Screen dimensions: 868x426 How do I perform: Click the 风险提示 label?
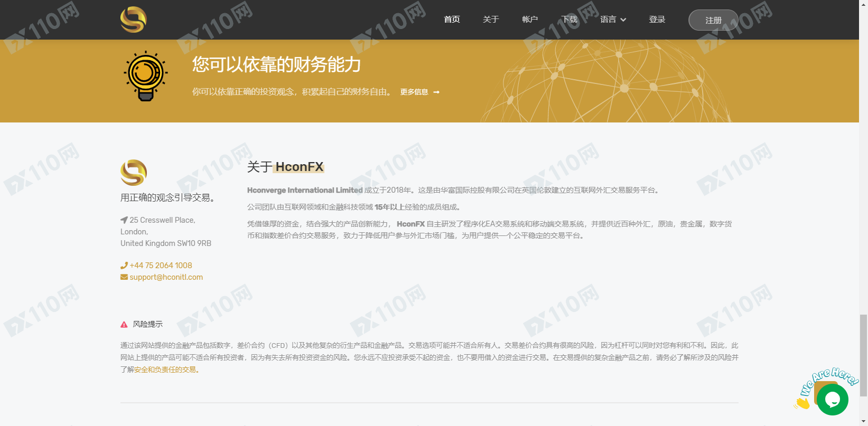[148, 324]
